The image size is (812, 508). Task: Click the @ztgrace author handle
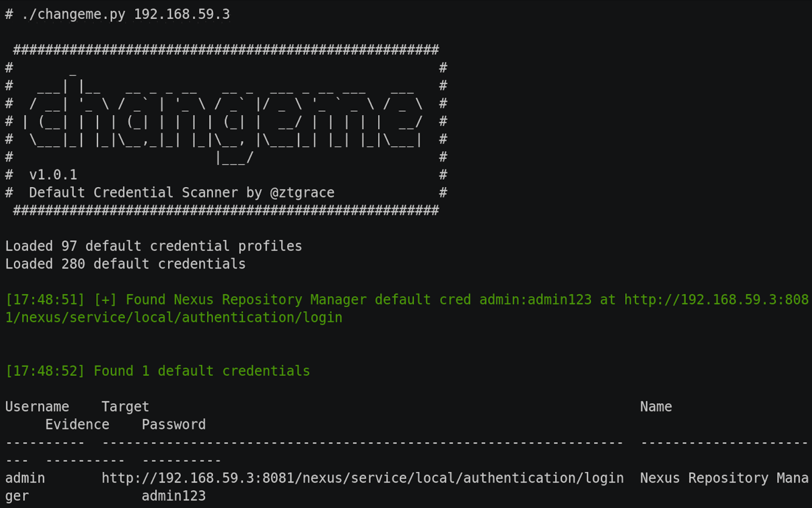[302, 193]
